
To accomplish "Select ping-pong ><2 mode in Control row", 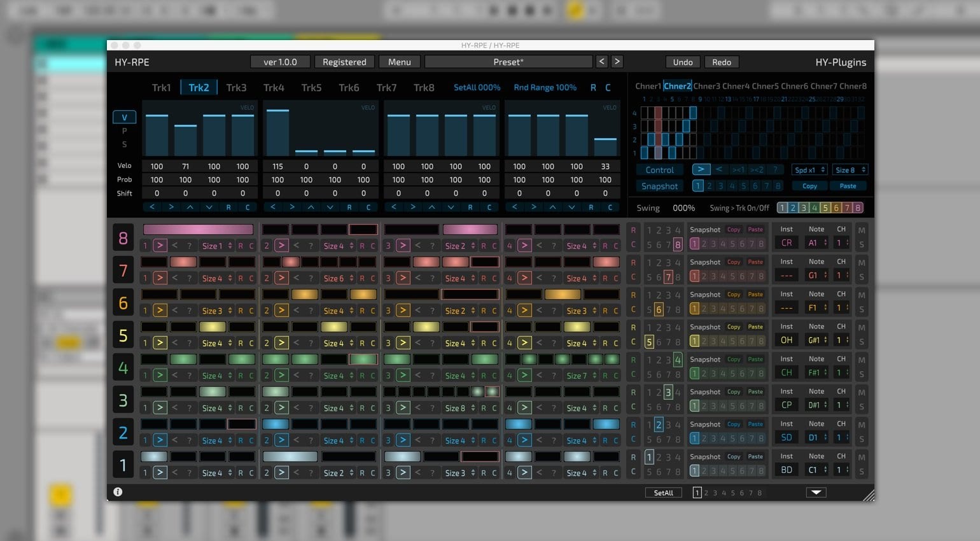I will [x=757, y=169].
